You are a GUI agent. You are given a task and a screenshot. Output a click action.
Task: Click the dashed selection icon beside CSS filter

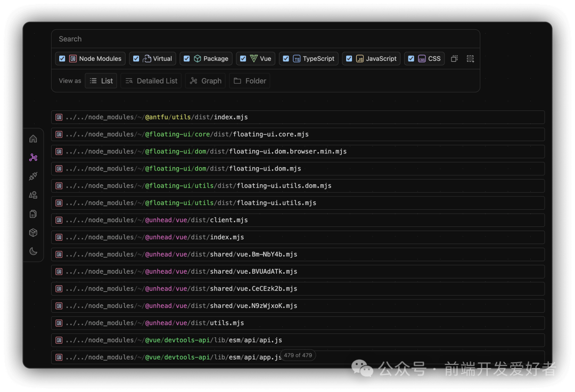[470, 59]
